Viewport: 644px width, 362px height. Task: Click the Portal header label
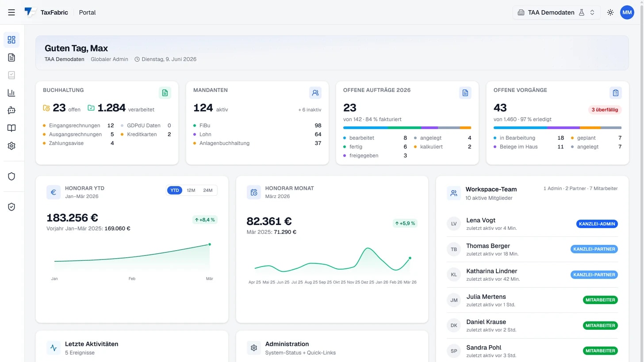point(87,12)
